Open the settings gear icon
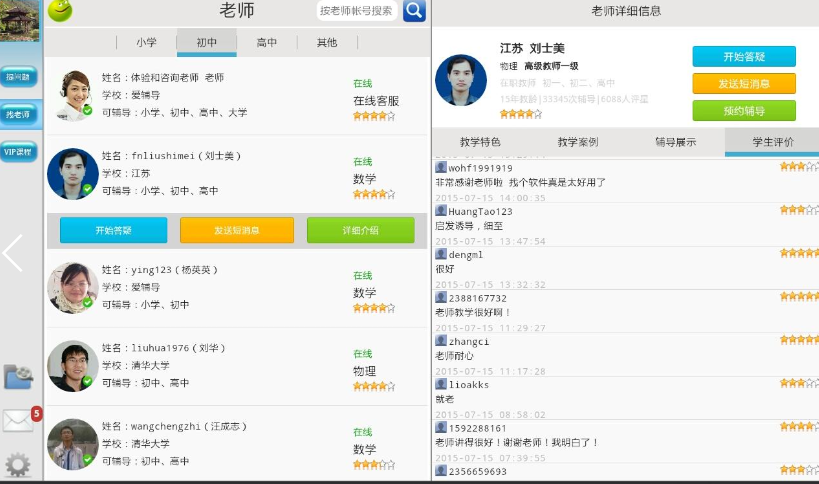Viewport: 819px width, 484px height. (18, 465)
